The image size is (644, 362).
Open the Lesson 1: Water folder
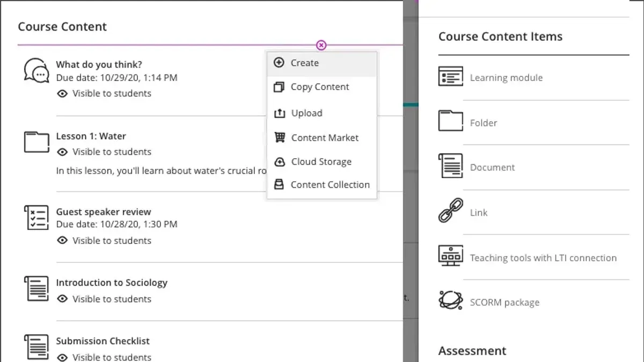pyautogui.click(x=91, y=136)
